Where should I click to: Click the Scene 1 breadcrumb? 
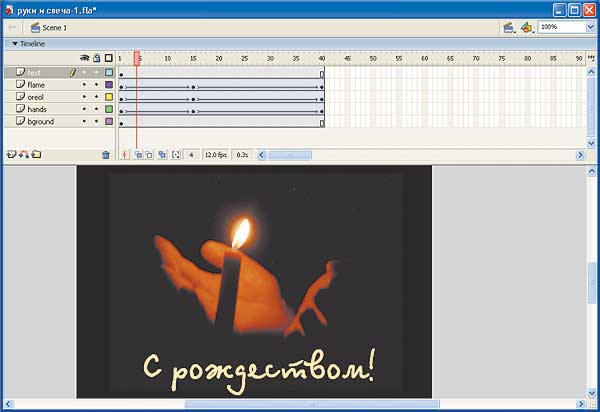click(52, 27)
